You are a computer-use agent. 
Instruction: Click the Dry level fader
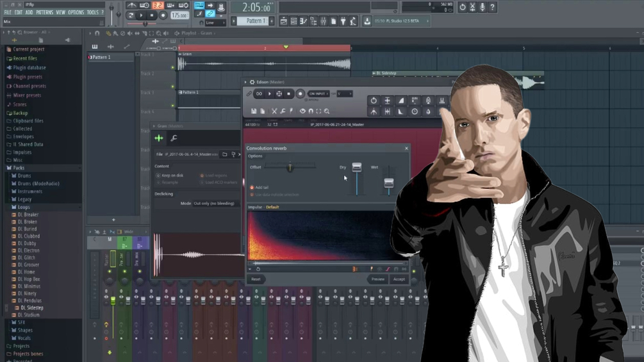pos(357,167)
